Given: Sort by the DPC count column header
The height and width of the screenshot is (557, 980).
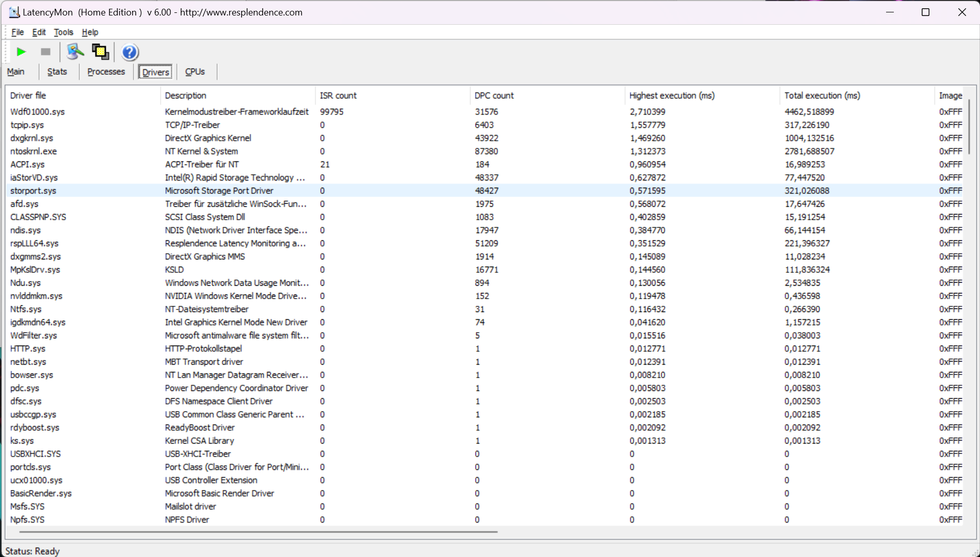Looking at the screenshot, I should pos(547,95).
